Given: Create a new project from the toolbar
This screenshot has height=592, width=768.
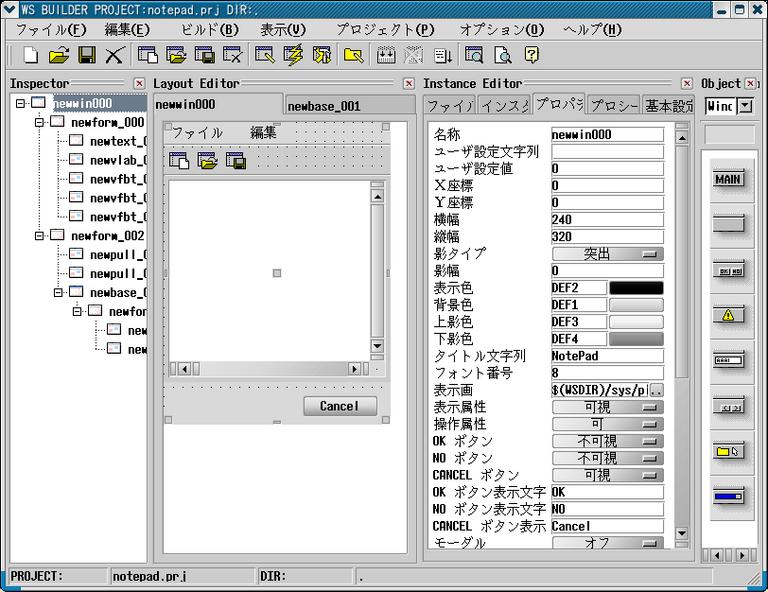Looking at the screenshot, I should (x=31, y=55).
